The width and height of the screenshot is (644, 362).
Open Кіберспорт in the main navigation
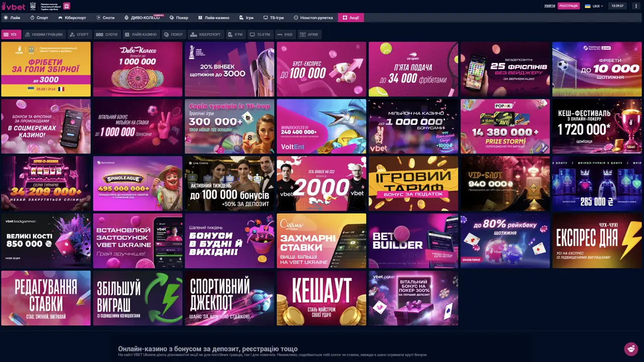72,18
